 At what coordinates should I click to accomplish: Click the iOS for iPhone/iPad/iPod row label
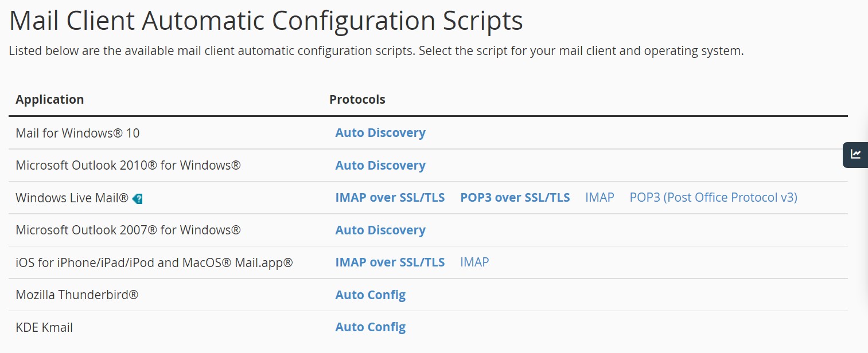pyautogui.click(x=154, y=263)
